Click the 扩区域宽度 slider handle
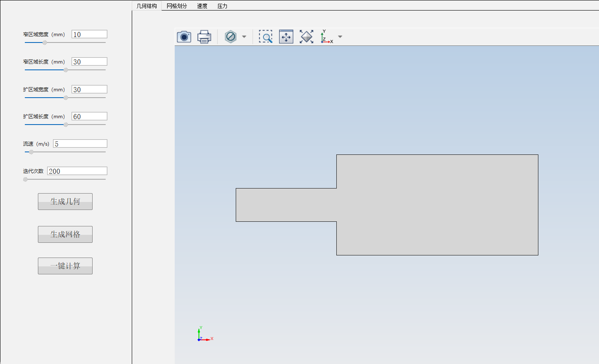The height and width of the screenshot is (364, 599). tap(66, 98)
